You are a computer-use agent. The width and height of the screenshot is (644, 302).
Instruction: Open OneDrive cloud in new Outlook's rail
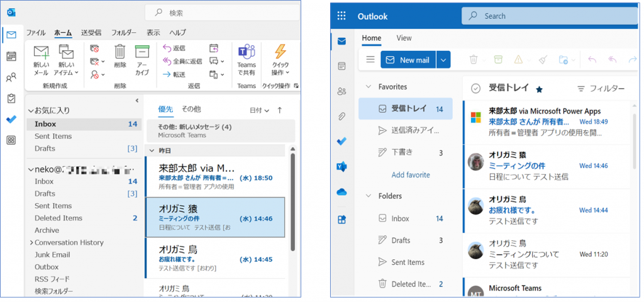(x=341, y=191)
